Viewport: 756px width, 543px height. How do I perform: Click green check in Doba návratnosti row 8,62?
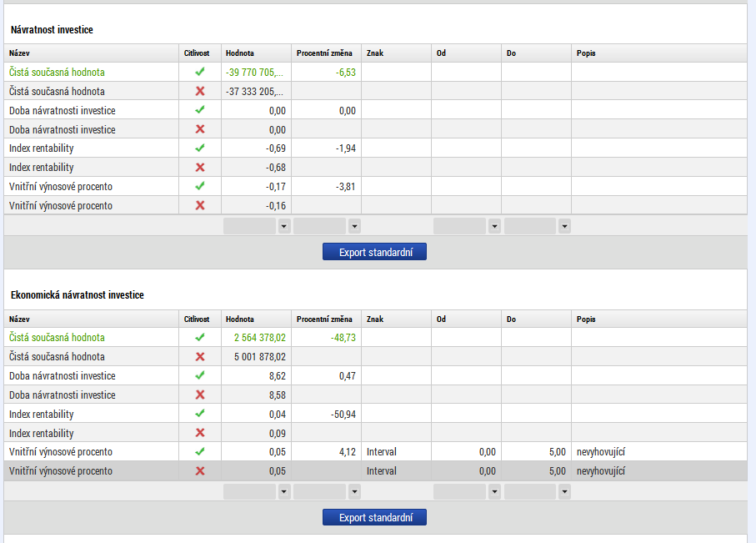(x=199, y=375)
